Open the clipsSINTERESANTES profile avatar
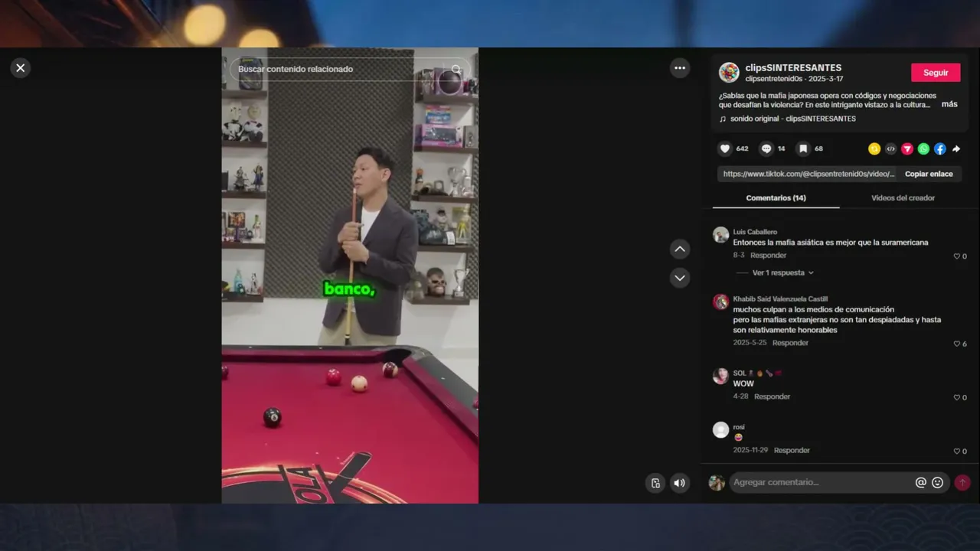This screenshot has height=551, width=980. tap(729, 73)
